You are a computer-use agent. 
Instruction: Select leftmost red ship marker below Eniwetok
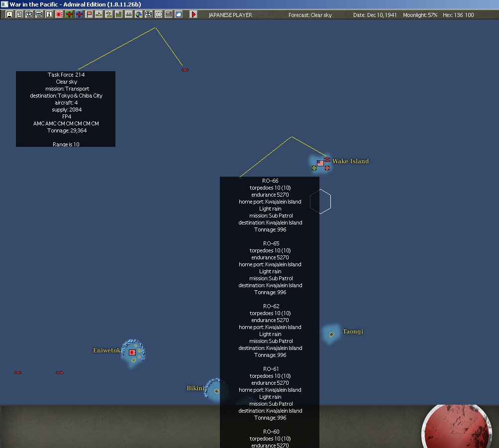click(18, 372)
